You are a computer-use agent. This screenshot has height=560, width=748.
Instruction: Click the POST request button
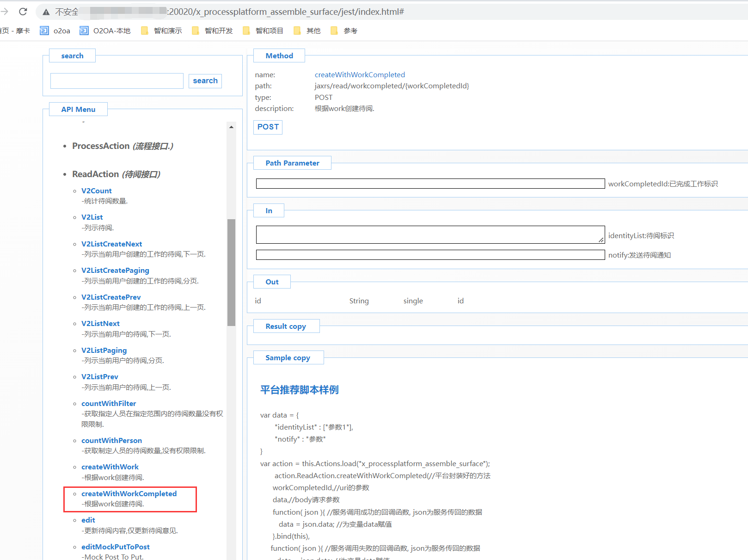point(268,127)
